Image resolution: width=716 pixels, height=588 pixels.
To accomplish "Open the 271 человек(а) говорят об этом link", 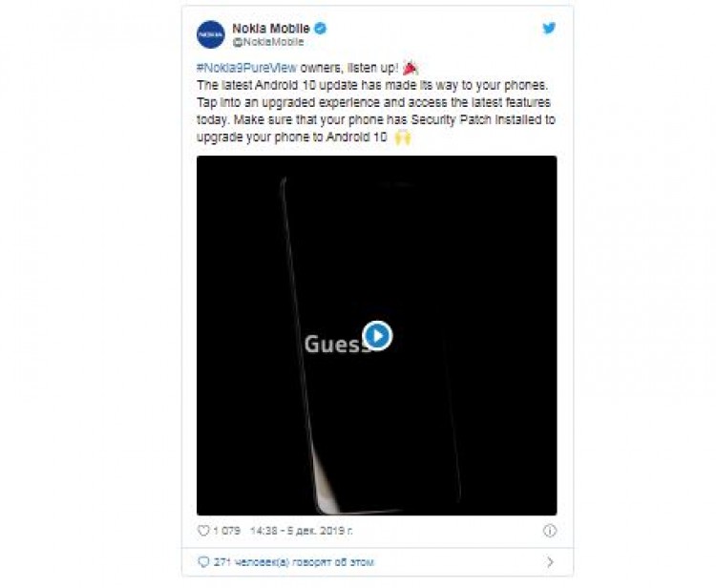I will [x=294, y=562].
